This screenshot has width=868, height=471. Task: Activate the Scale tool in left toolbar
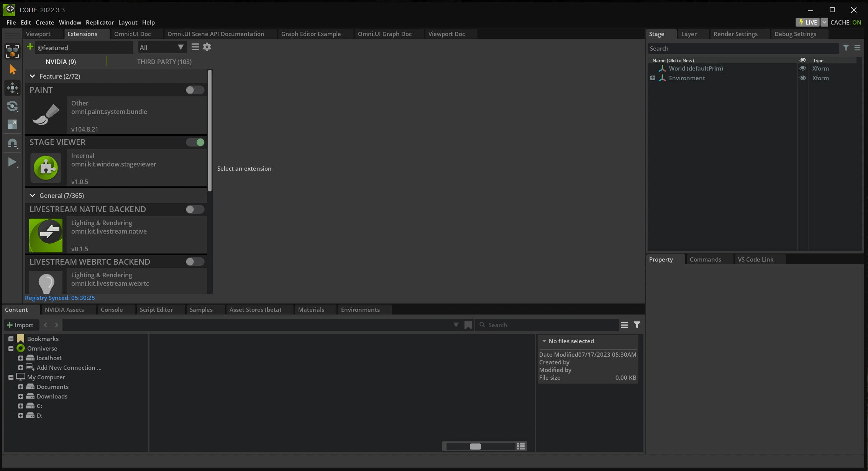tap(12, 124)
